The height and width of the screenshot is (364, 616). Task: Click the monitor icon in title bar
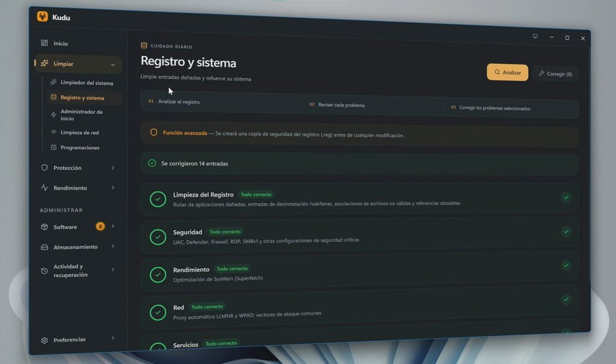point(535,35)
